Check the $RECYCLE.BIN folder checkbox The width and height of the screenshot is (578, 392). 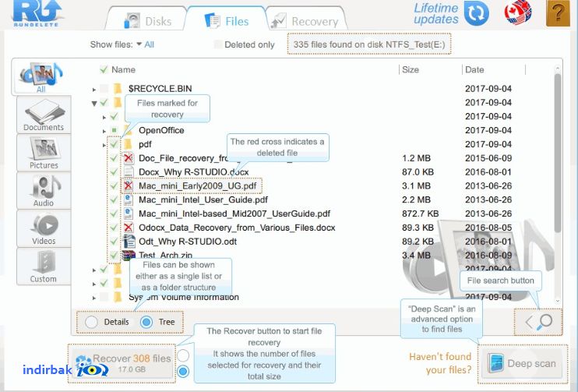click(x=104, y=89)
